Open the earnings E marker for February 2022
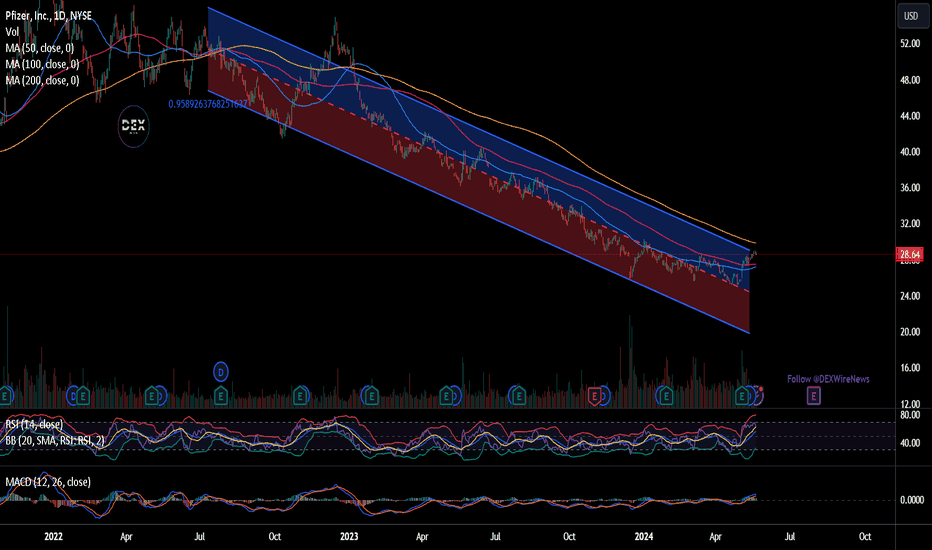Screen dimensions: 932x550 pos(83,395)
